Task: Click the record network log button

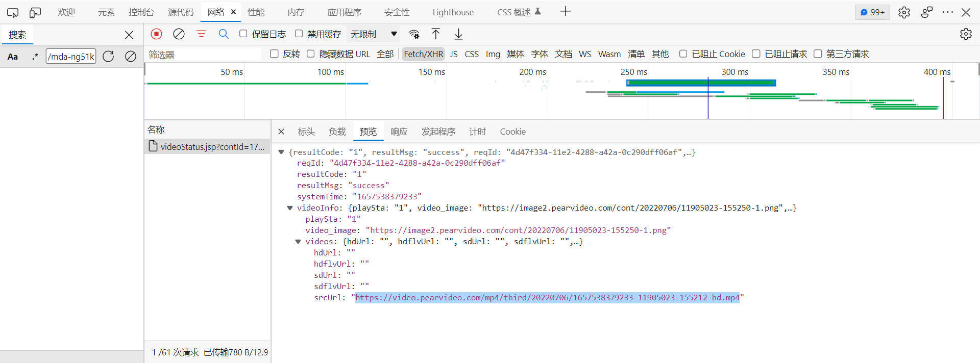Action: (157, 34)
